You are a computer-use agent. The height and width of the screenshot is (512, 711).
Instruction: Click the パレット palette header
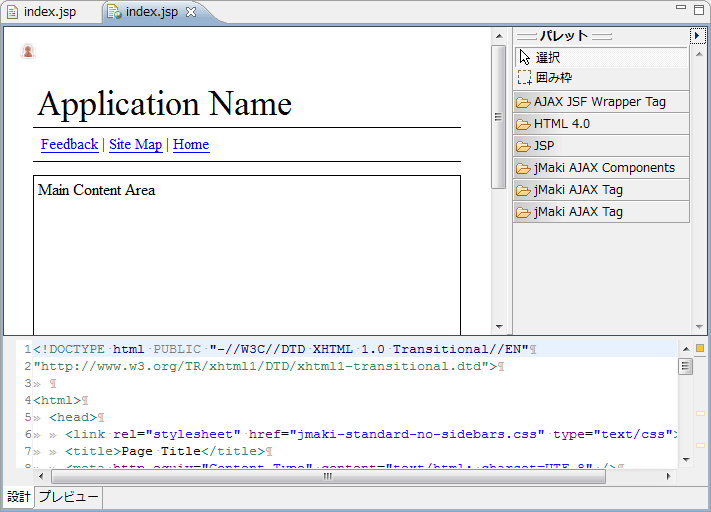coord(564,36)
